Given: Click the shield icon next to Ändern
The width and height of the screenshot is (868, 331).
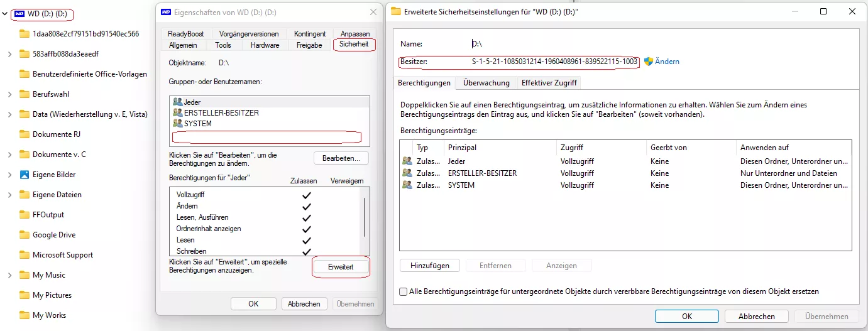Looking at the screenshot, I should (649, 62).
